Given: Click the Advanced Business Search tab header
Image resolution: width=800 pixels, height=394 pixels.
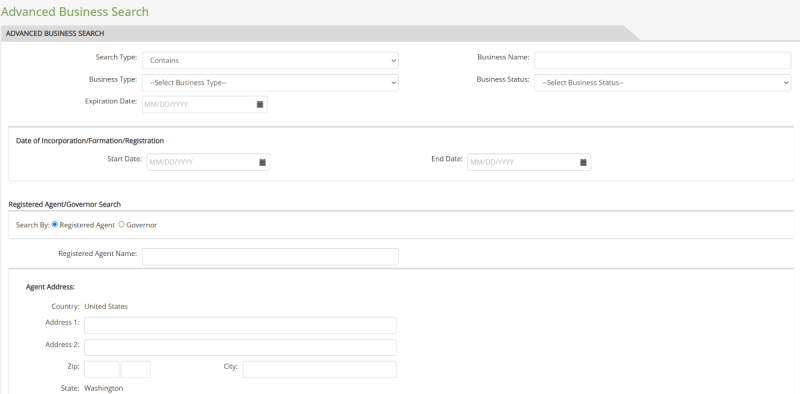Looking at the screenshot, I should (x=55, y=33).
